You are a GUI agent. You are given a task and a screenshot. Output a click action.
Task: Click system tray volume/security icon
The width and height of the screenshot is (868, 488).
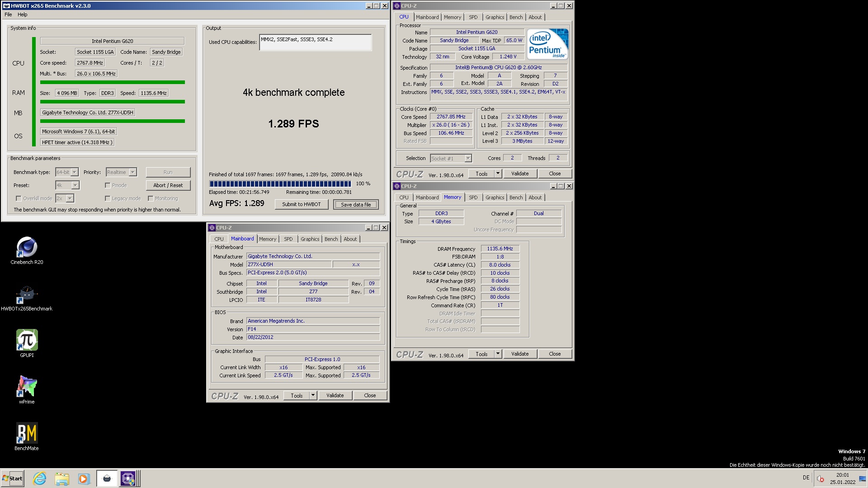[x=821, y=479]
